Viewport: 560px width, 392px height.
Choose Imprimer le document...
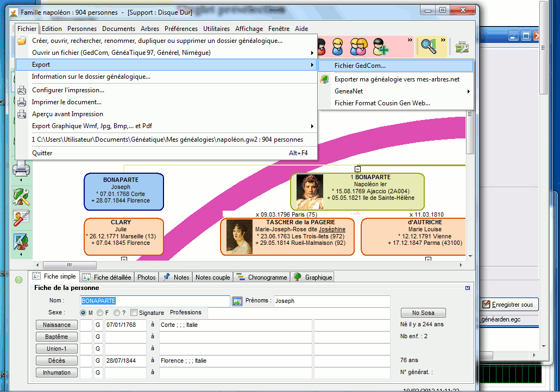166,102
